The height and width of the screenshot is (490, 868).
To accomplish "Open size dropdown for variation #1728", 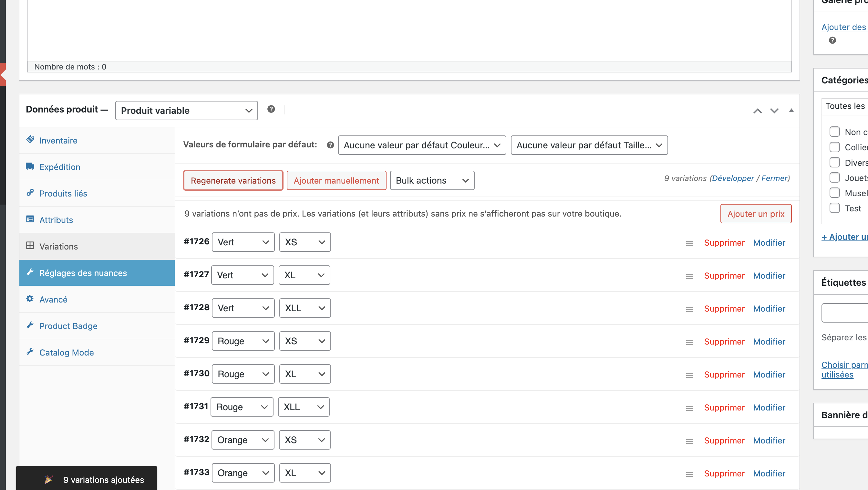I will pos(305,308).
